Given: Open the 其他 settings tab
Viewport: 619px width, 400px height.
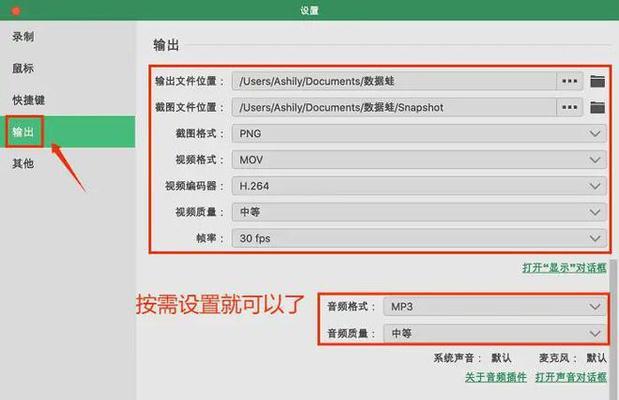Looking at the screenshot, I should (68, 163).
